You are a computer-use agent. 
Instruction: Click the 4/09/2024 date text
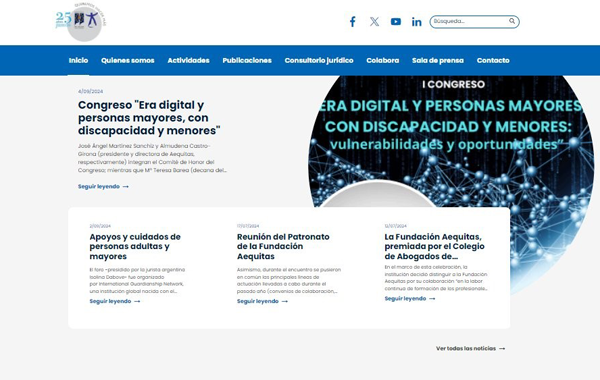90,91
